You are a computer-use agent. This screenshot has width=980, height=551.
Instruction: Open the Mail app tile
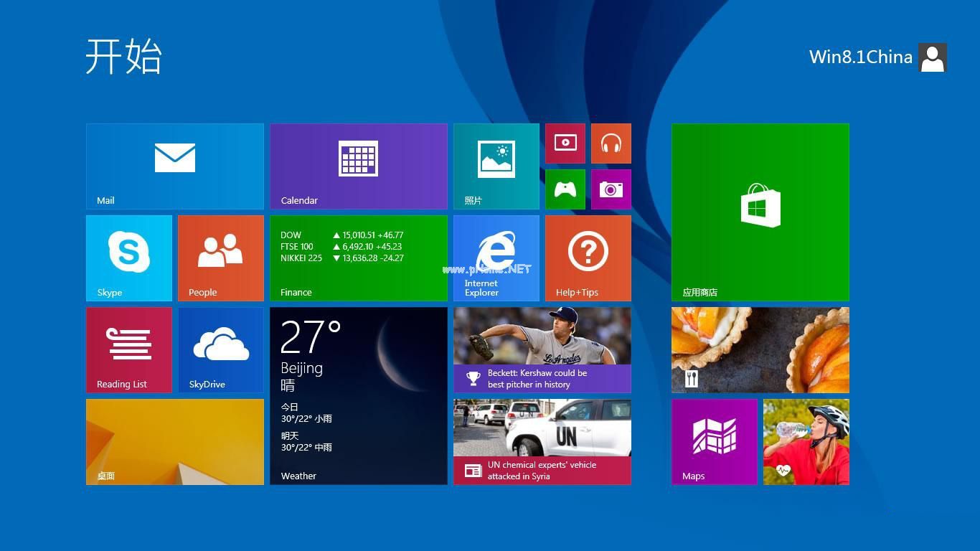[174, 165]
